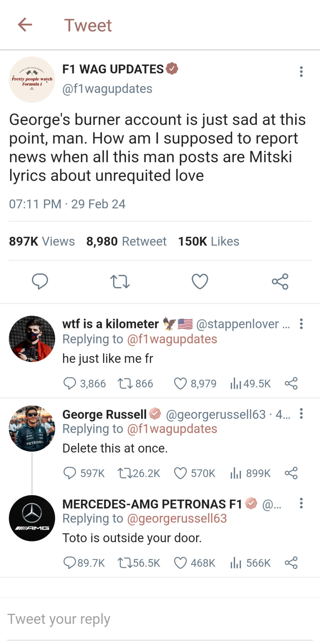Screen dimensions: 320x644
Task: Tap the back arrow in the header
Action: tap(25, 25)
